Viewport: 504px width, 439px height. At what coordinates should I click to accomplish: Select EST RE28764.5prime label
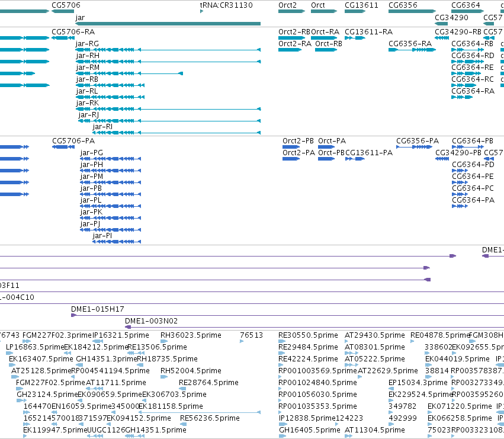208,383
